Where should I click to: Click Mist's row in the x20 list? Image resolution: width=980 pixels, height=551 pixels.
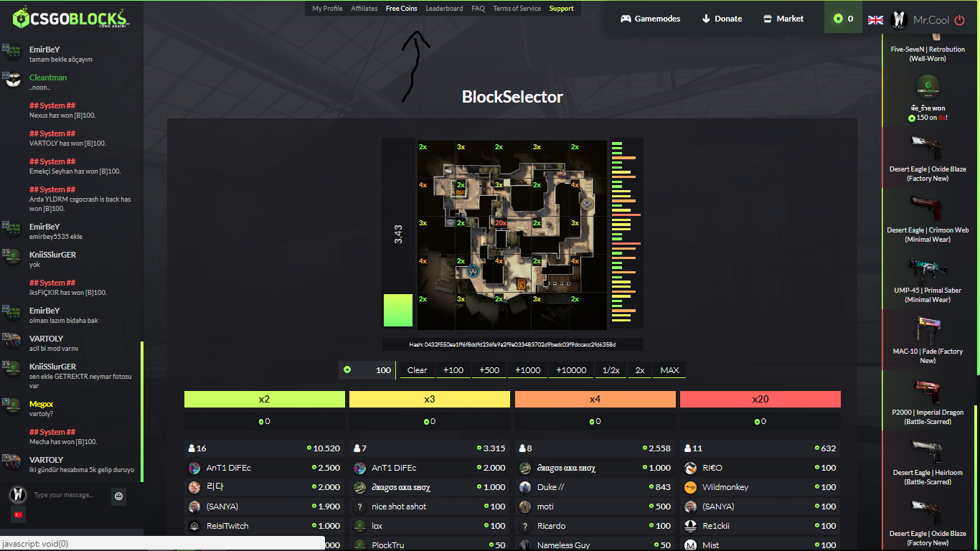(760, 545)
